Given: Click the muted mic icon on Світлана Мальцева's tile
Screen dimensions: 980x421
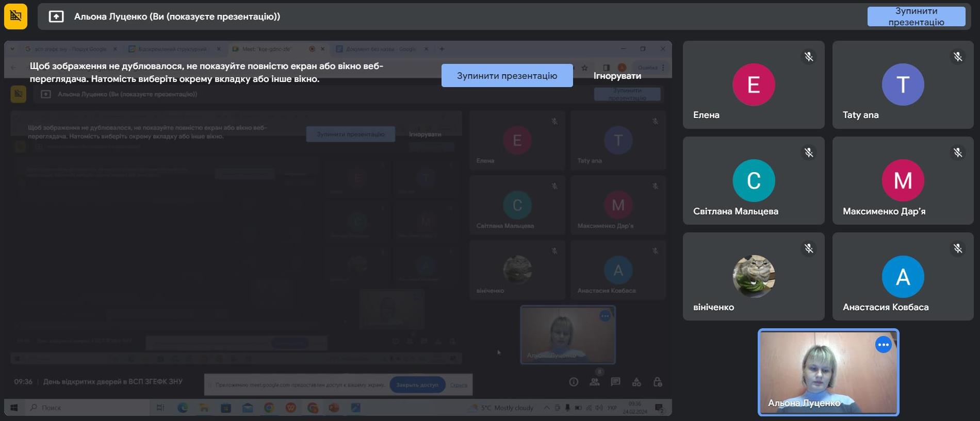Looking at the screenshot, I should pyautogui.click(x=809, y=153).
